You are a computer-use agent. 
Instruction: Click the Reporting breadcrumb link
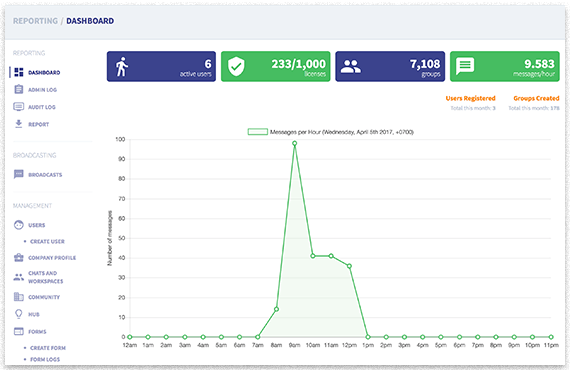click(x=35, y=21)
